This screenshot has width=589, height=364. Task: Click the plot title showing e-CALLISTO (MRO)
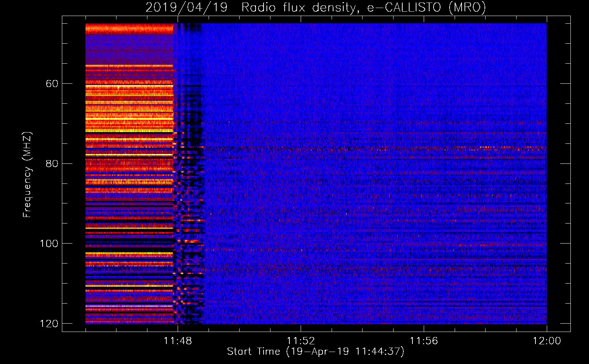point(316,7)
